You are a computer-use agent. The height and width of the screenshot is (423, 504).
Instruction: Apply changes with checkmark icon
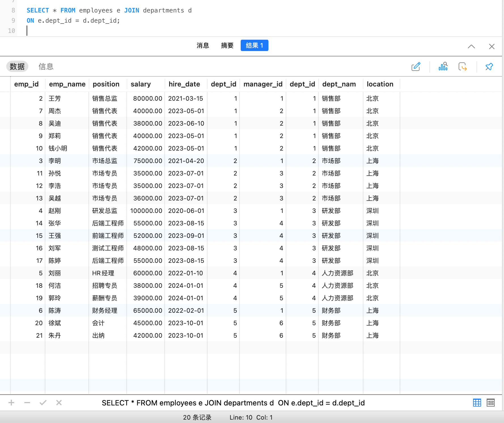[x=43, y=403]
